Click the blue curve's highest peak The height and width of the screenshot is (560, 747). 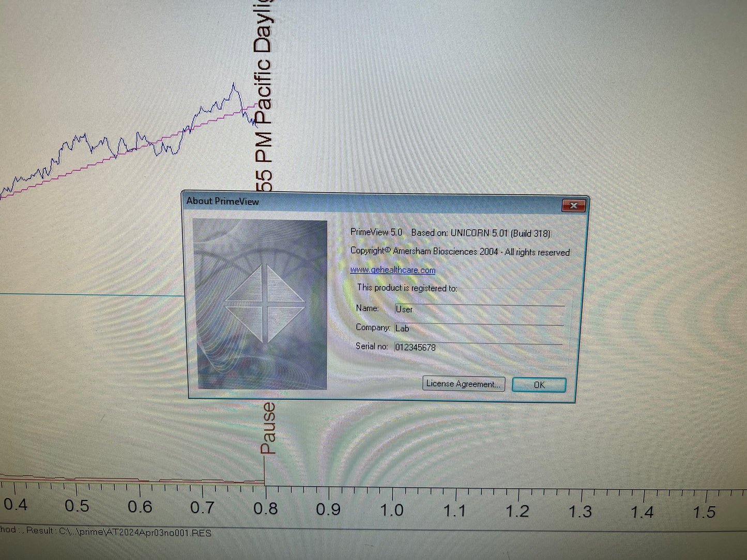[234, 85]
